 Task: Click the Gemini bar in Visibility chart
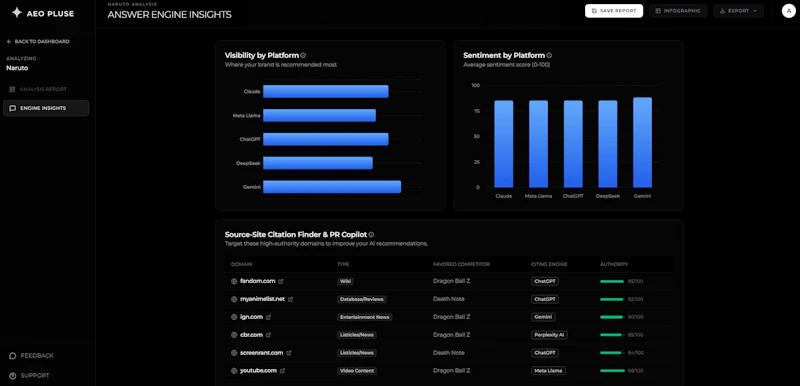pyautogui.click(x=332, y=187)
